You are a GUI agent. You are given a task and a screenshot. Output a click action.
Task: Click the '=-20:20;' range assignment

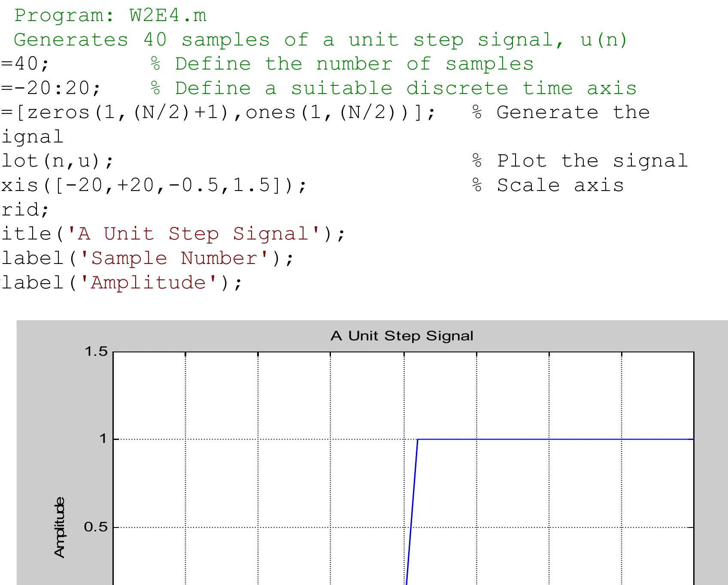point(51,89)
